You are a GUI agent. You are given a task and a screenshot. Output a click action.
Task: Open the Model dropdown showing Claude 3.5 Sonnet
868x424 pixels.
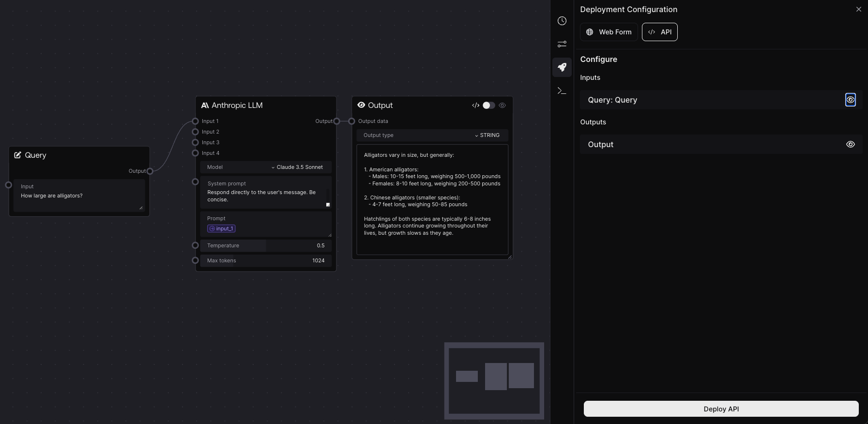[x=266, y=167]
